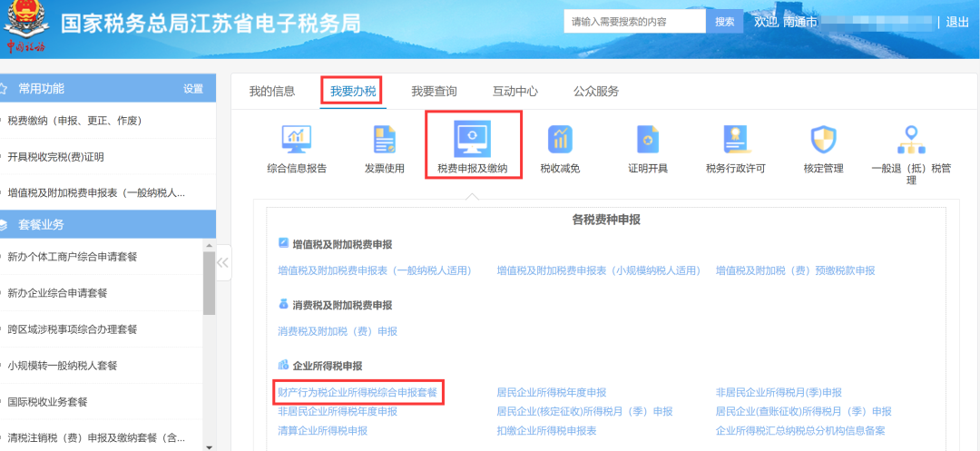Open the 一般退（抵）税管理 icon

point(911,140)
